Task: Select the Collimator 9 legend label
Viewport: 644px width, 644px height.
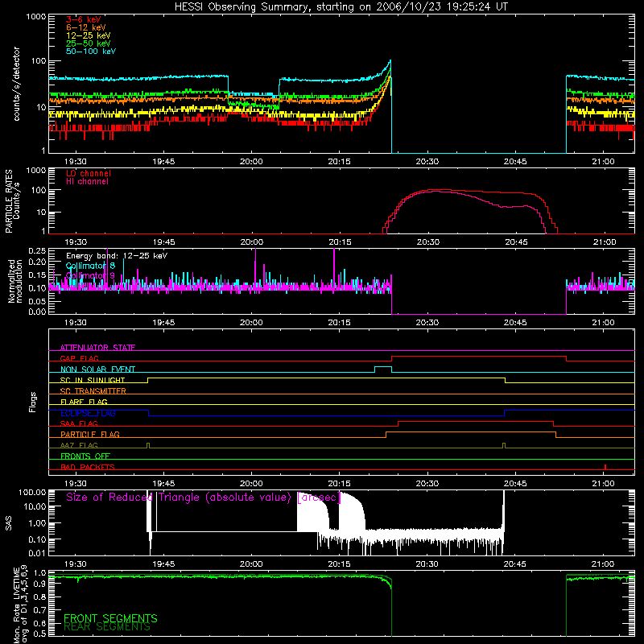Action: click(x=90, y=275)
